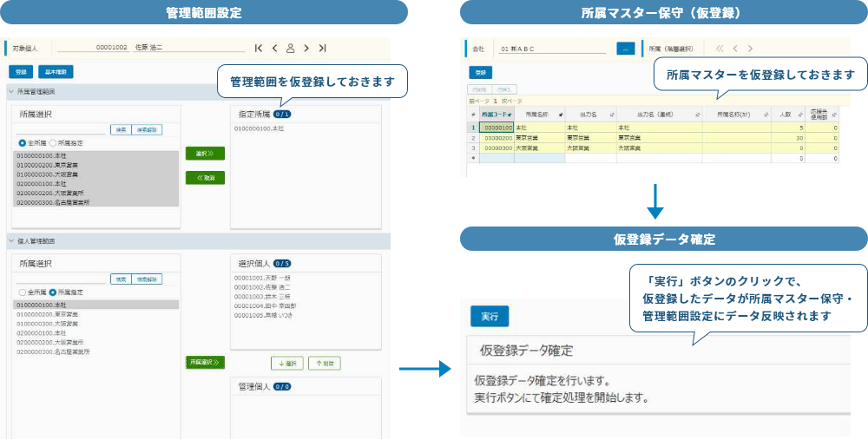The height and width of the screenshot is (440, 868).
Task: Click 大阪営業 cell in 所属名称 column
Action: click(x=540, y=148)
